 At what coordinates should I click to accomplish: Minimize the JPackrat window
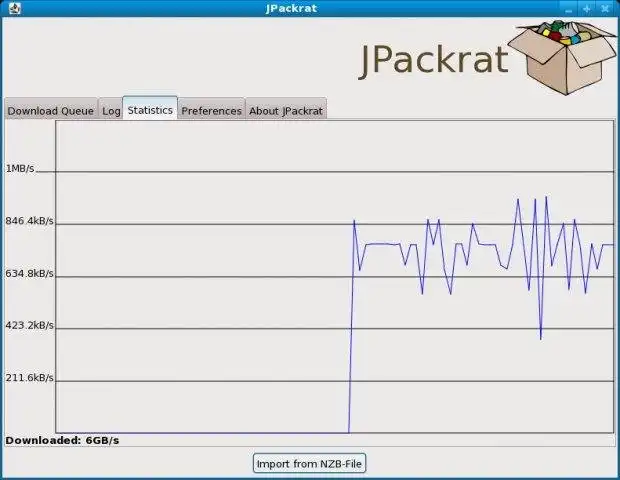click(x=569, y=9)
